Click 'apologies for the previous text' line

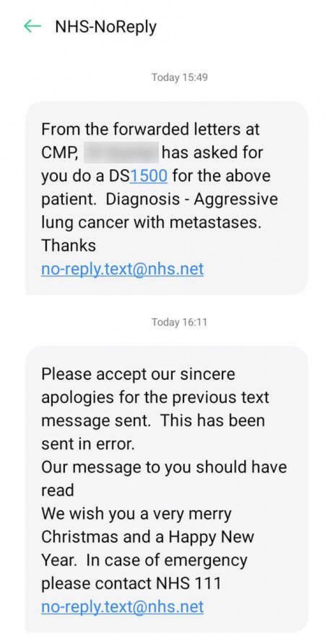pyautogui.click(x=155, y=397)
